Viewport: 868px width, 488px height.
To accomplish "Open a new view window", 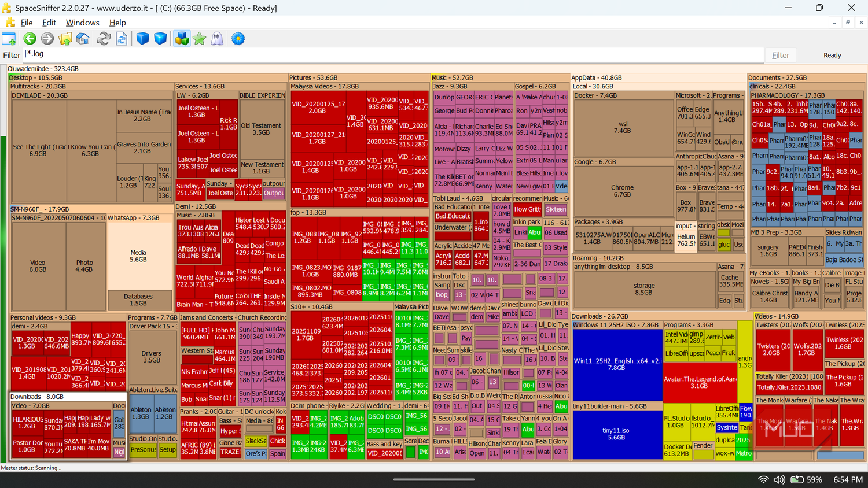I will coord(9,39).
